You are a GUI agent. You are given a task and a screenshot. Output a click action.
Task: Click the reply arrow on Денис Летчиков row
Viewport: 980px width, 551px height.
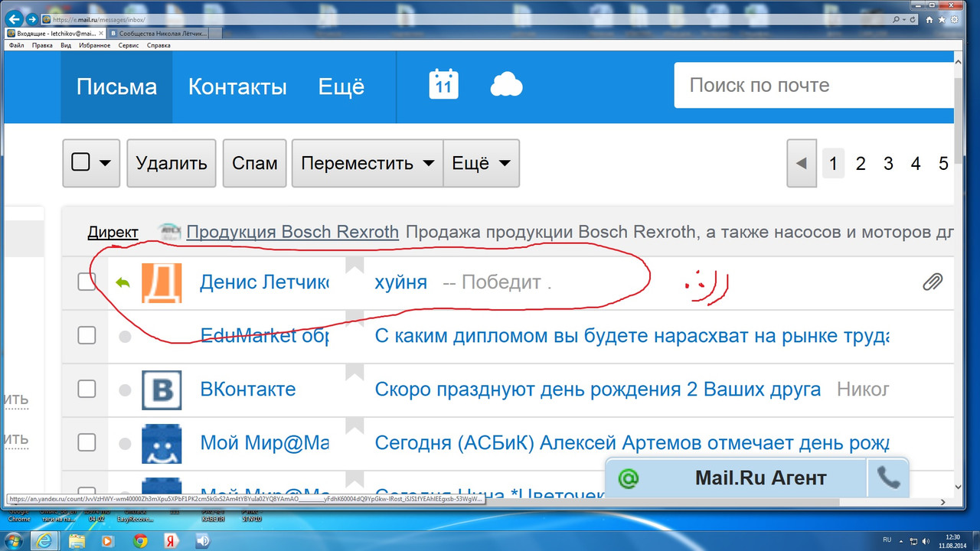122,282
